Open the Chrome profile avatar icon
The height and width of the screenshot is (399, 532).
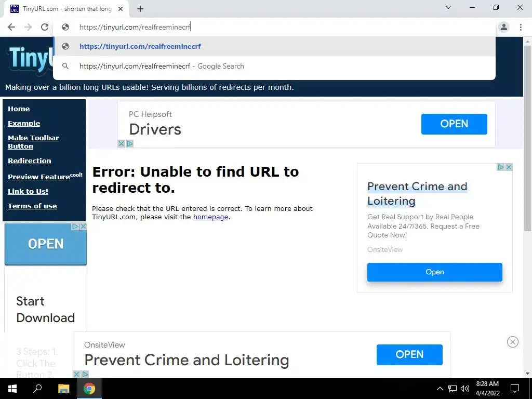504,27
